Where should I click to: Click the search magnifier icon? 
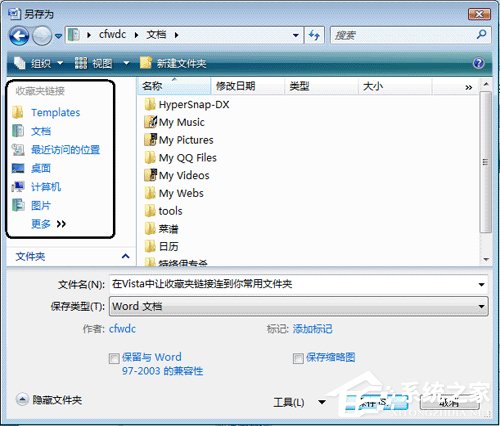pyautogui.click(x=481, y=34)
